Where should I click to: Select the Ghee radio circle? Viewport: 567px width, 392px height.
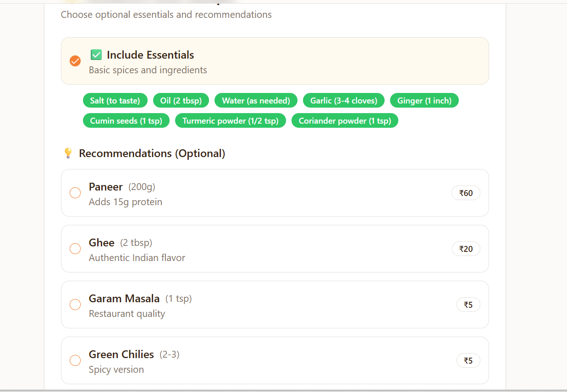coord(75,249)
